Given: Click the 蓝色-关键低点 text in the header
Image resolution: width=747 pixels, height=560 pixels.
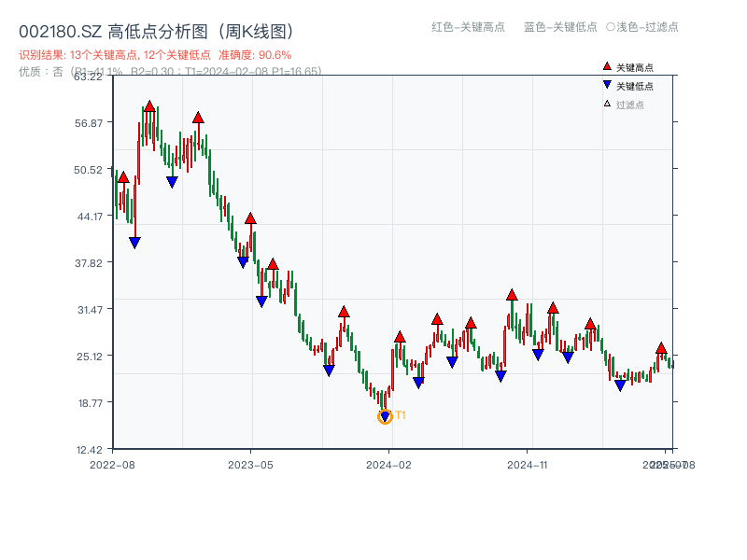Looking at the screenshot, I should tap(560, 27).
